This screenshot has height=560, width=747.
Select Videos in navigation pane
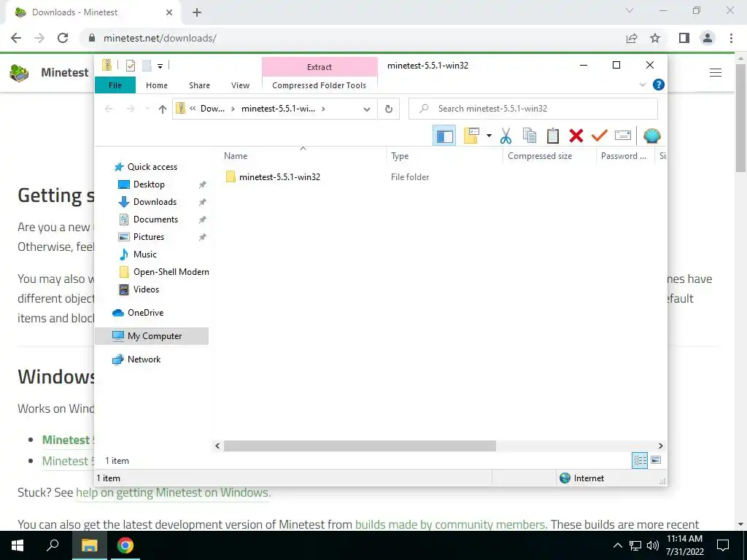(x=146, y=289)
